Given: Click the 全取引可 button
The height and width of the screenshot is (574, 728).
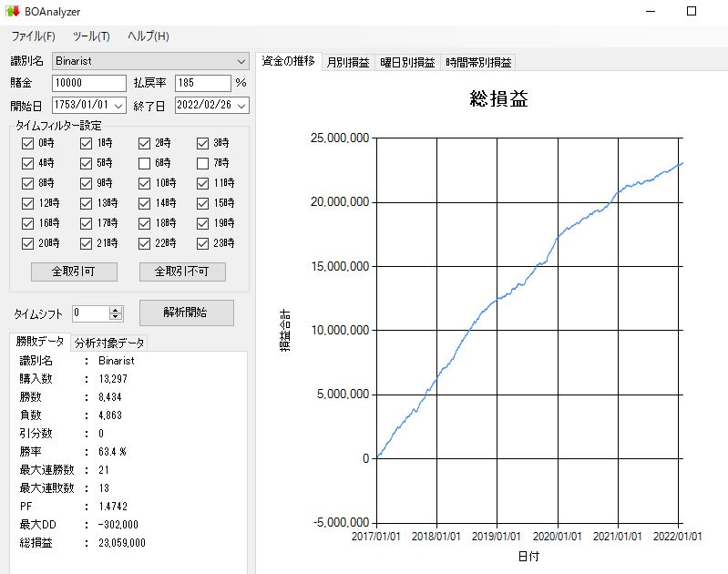Looking at the screenshot, I should pos(74,272).
